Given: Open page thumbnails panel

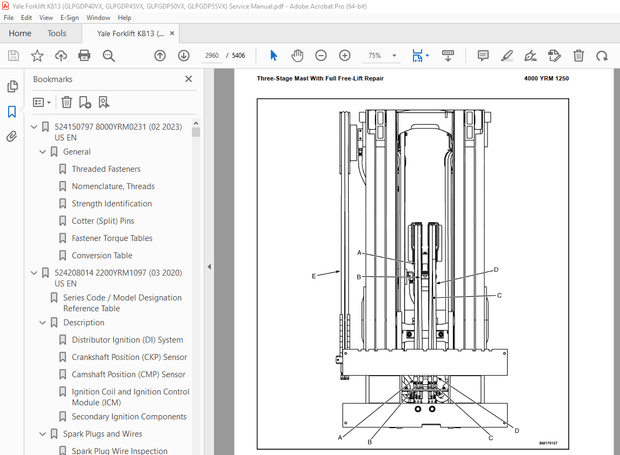Looking at the screenshot, I should pos(12,86).
